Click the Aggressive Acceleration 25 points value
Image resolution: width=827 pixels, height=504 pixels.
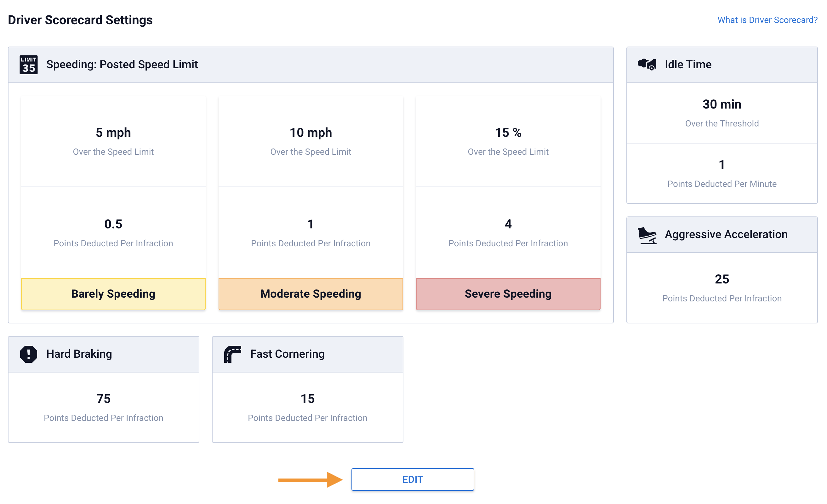click(721, 279)
